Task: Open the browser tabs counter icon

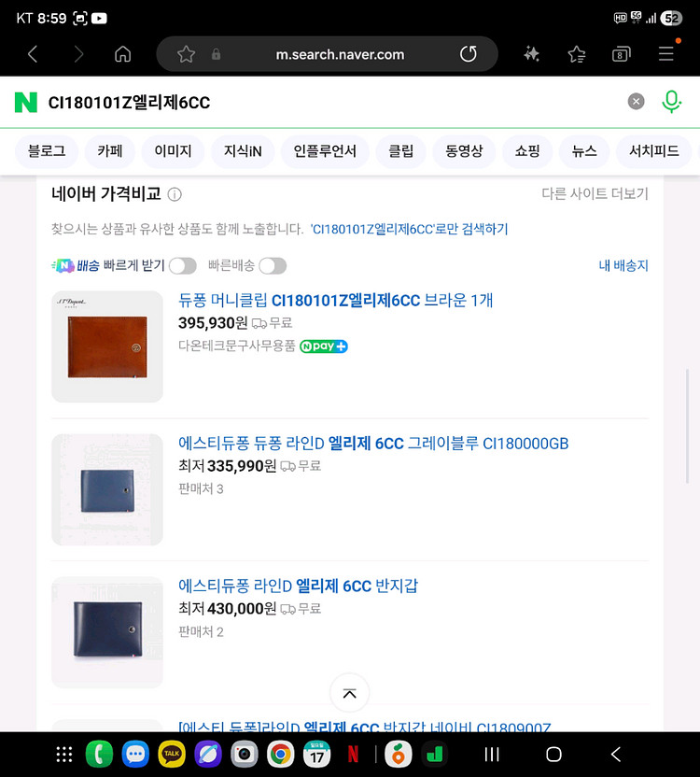Action: 622,54
